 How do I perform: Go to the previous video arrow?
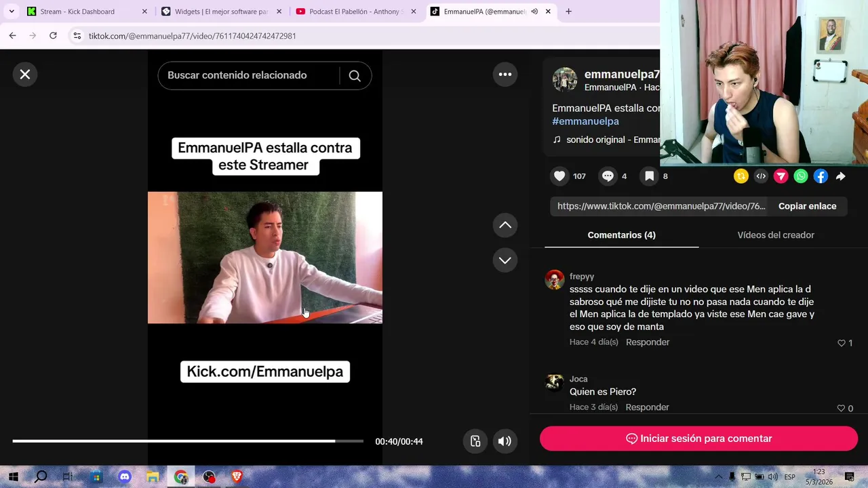[505, 225]
